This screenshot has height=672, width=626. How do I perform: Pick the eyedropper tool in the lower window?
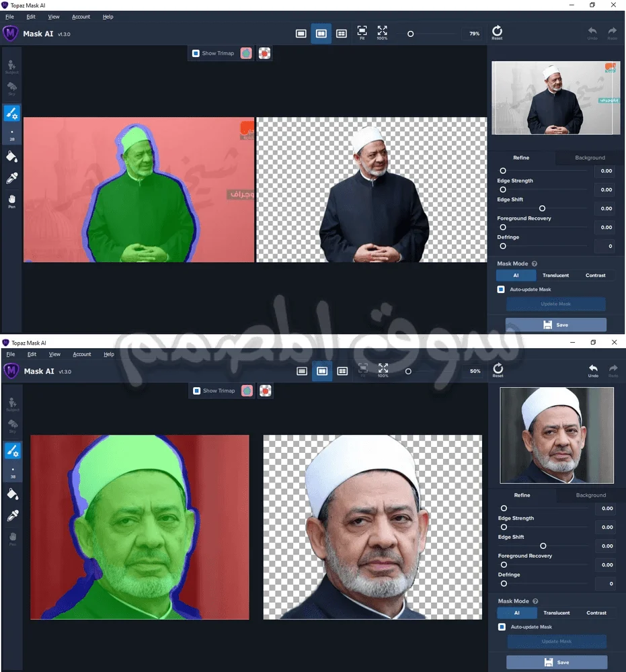pos(11,515)
